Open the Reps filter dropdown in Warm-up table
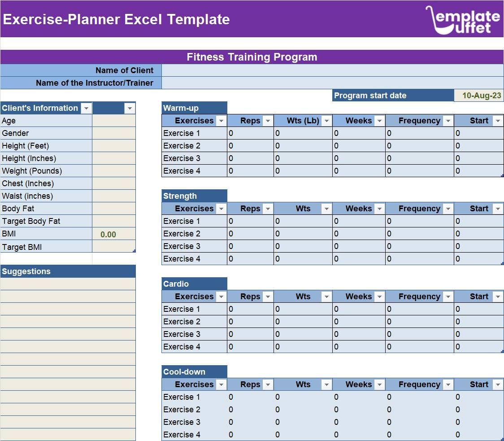This screenshot has width=504, height=441. click(x=268, y=120)
